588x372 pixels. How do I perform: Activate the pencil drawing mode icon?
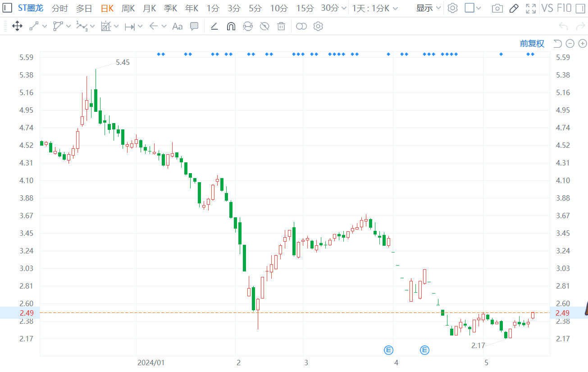(514, 8)
